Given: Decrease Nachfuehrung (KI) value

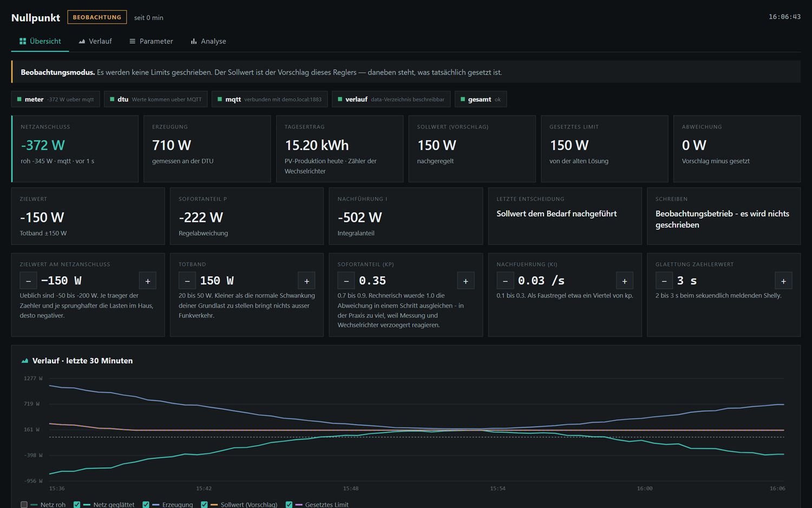Looking at the screenshot, I should coord(505,281).
